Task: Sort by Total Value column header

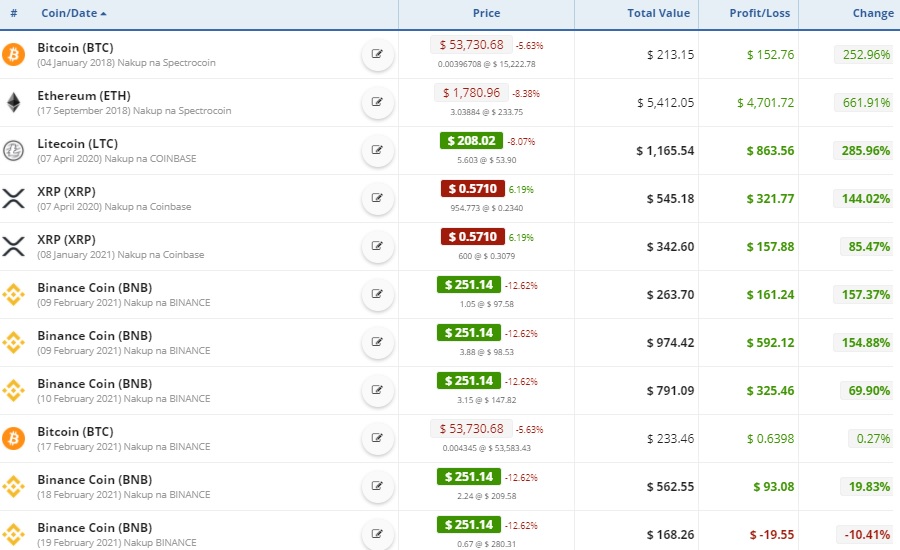Action: point(658,13)
